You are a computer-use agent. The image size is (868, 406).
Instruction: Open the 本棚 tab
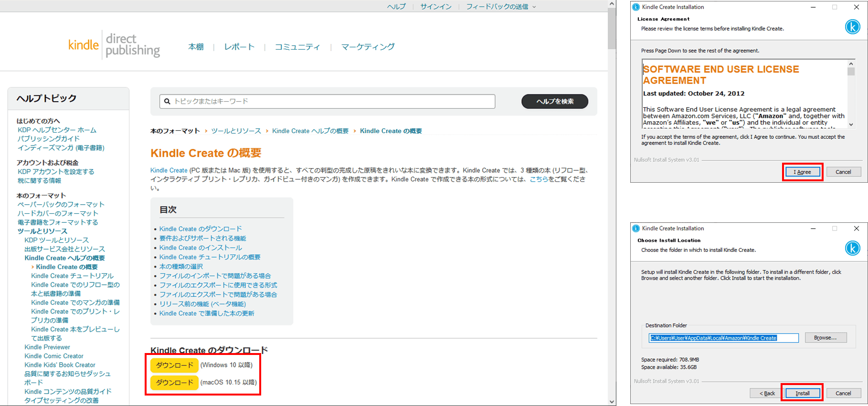pos(196,47)
